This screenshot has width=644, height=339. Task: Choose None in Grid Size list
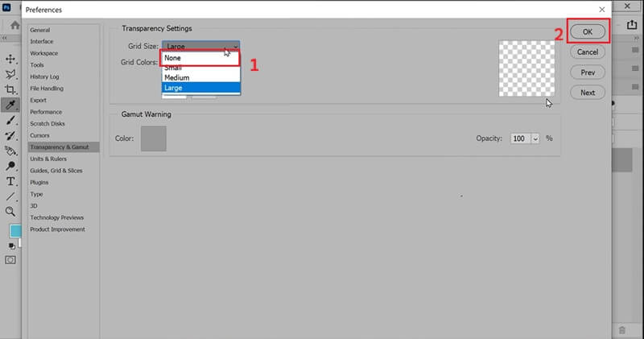[200, 58]
